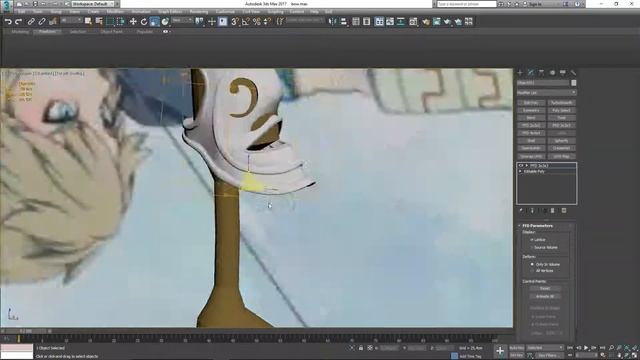The height and width of the screenshot is (360, 640).
Task: Select the All Vertices radio button
Action: coord(532,271)
